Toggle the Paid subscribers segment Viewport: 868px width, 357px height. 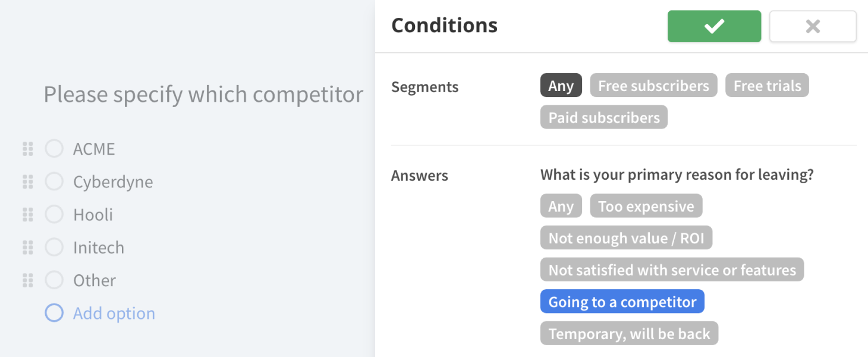pos(603,117)
